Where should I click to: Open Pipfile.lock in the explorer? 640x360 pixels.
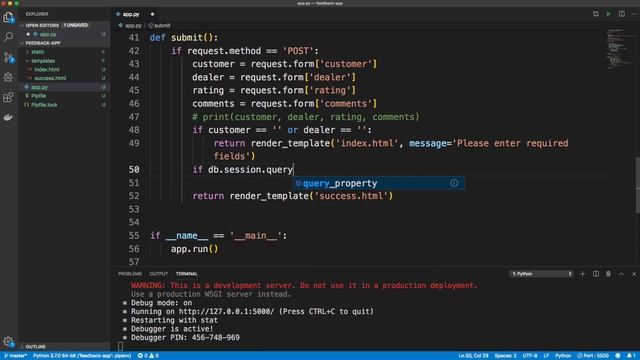coord(44,105)
